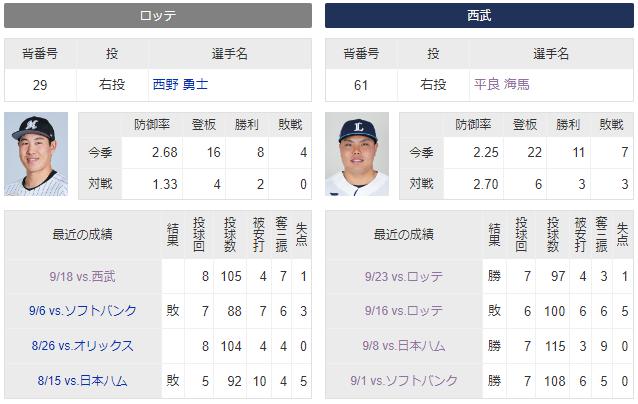
Task: Select the 西武 team tab
Action: (479, 16)
